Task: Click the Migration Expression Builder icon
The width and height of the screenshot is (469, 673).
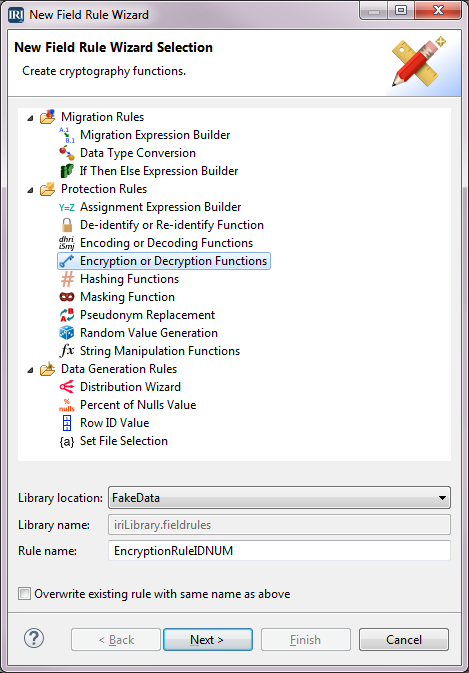Action: 67,135
